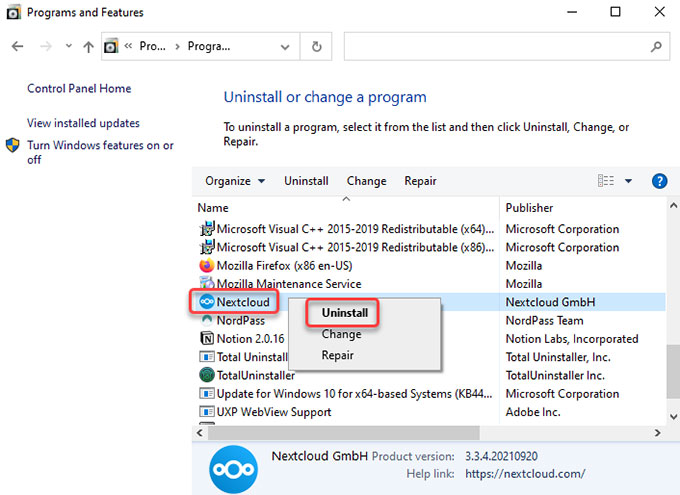Select the Total Uninstall entry icon
Screen dimensions: 680x495
click(207, 357)
